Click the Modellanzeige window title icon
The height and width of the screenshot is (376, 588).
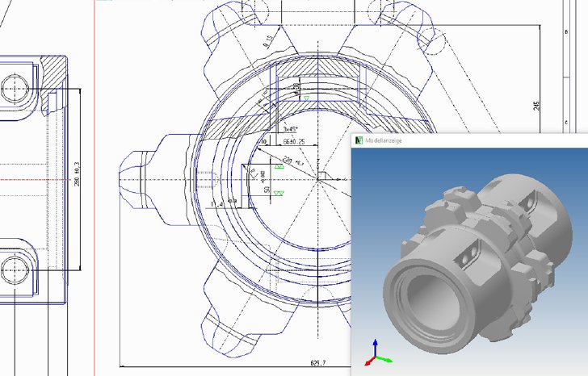point(359,140)
